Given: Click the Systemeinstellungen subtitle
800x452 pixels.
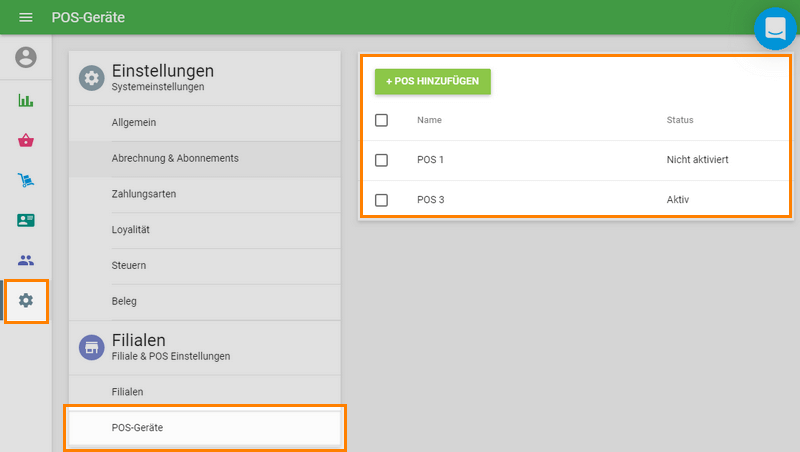Looking at the screenshot, I should coord(158,87).
